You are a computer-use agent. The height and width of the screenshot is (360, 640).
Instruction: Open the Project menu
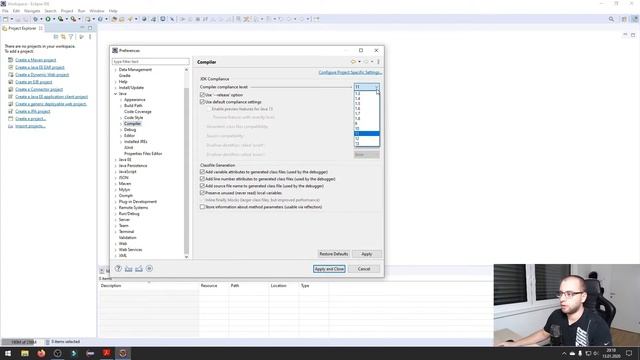(67, 11)
